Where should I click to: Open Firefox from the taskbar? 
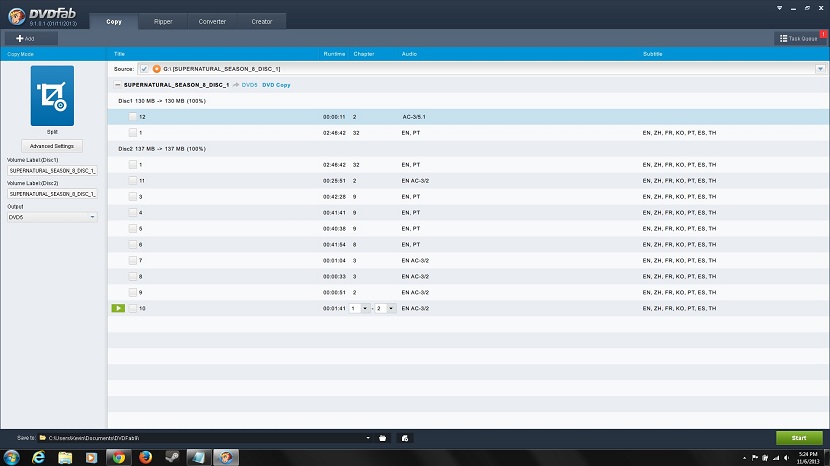(x=145, y=457)
